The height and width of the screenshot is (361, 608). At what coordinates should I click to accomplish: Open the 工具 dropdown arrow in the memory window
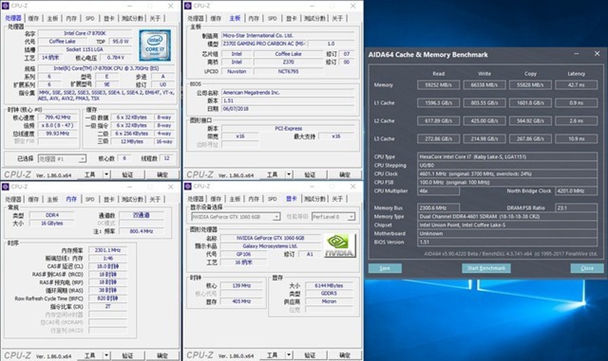point(106,355)
